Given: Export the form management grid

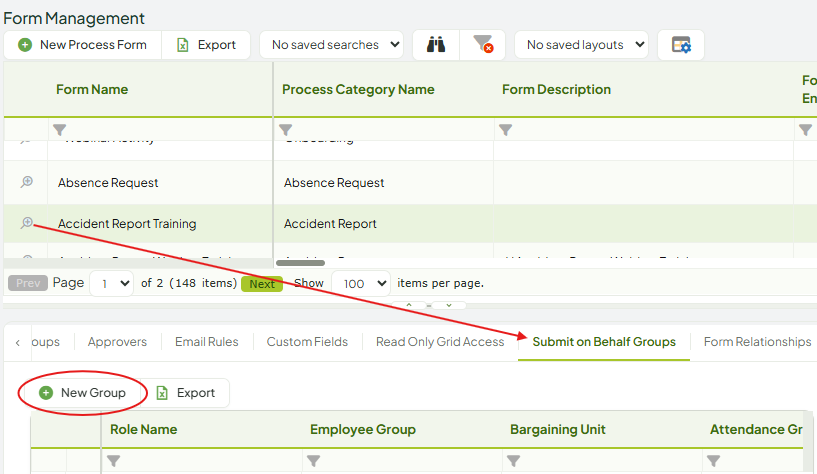Looking at the screenshot, I should [206, 45].
